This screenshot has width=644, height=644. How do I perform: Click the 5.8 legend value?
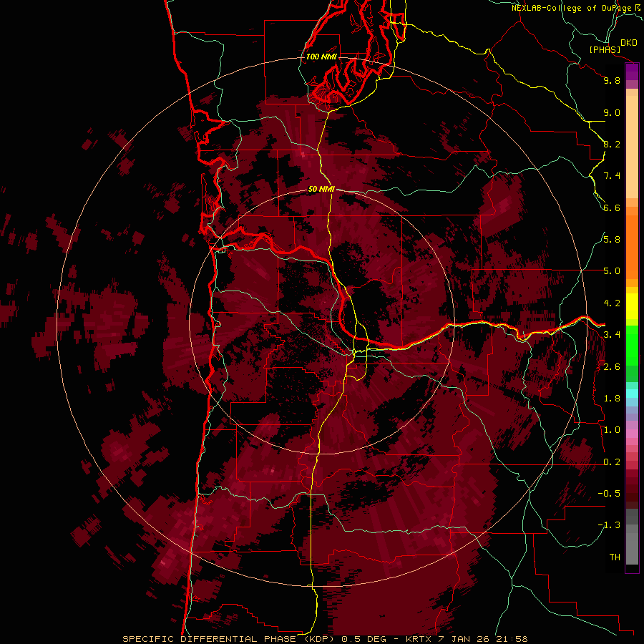(612, 240)
